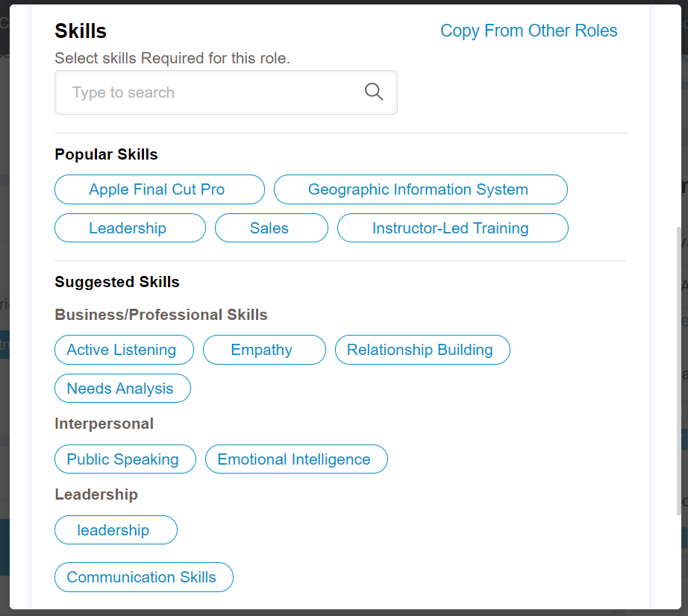Select the Apple Final Cut Pro skill
The width and height of the screenshot is (688, 616).
coord(159,189)
